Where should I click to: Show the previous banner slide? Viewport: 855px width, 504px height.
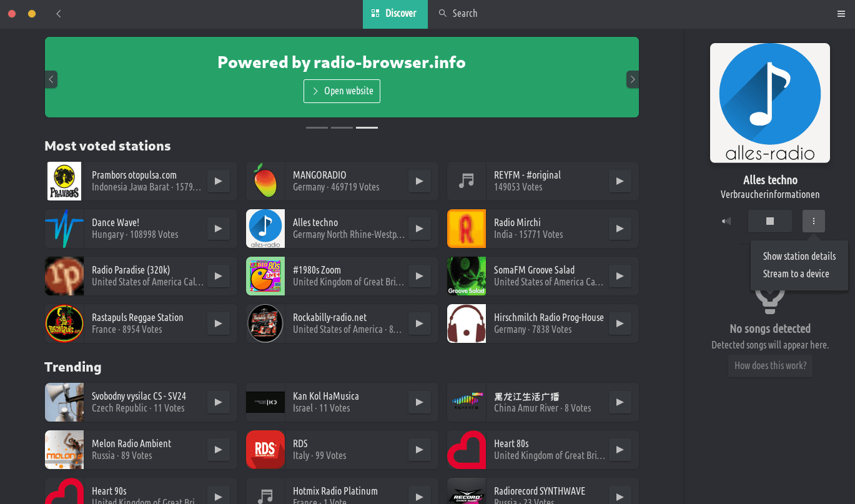(51, 79)
